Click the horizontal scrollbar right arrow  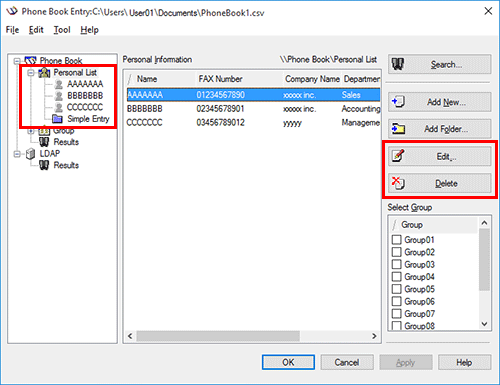[x=374, y=336]
